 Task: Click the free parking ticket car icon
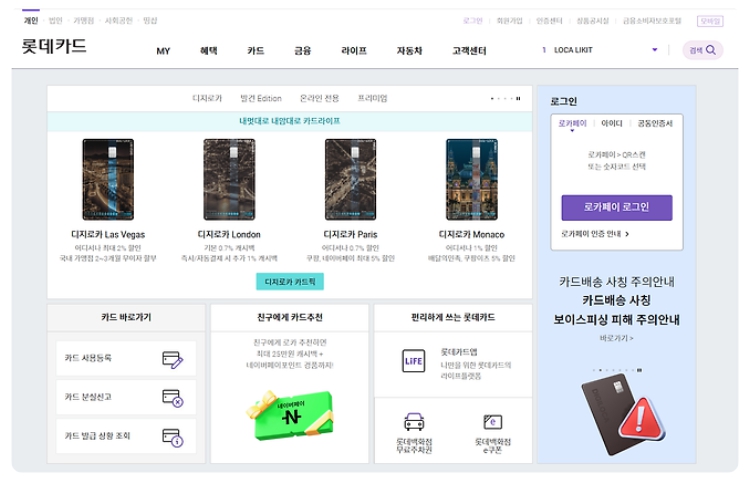point(414,422)
